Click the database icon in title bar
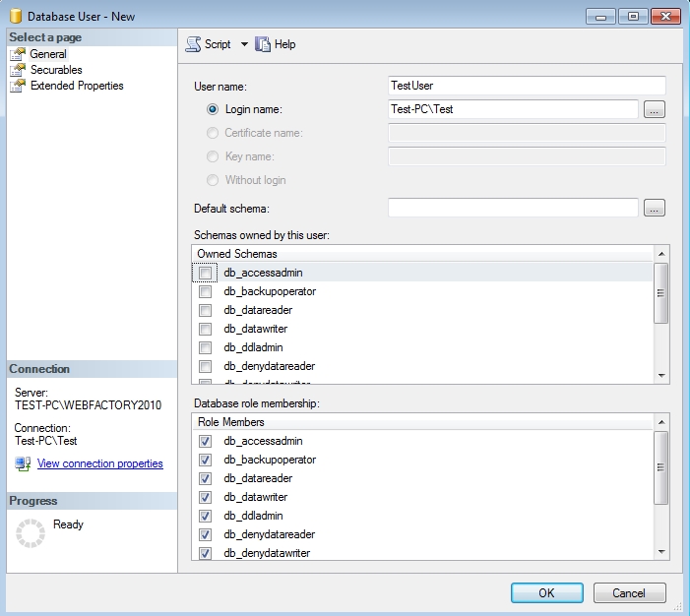 pyautogui.click(x=15, y=17)
